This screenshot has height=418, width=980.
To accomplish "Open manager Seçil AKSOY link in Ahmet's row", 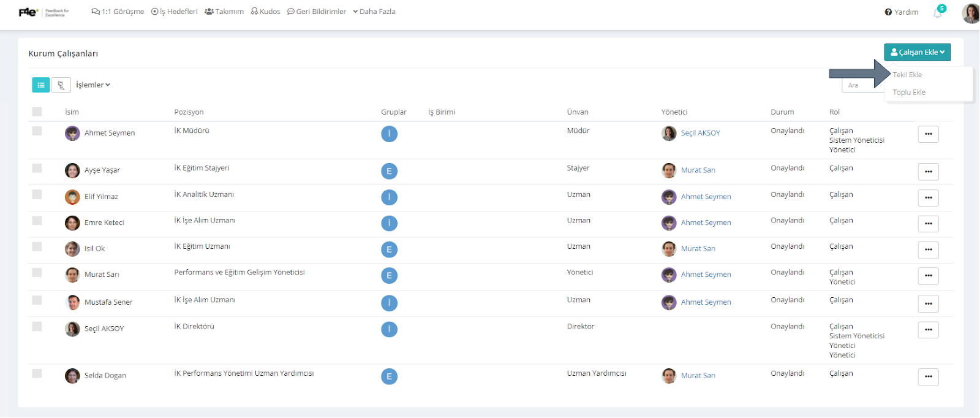I will pos(700,133).
